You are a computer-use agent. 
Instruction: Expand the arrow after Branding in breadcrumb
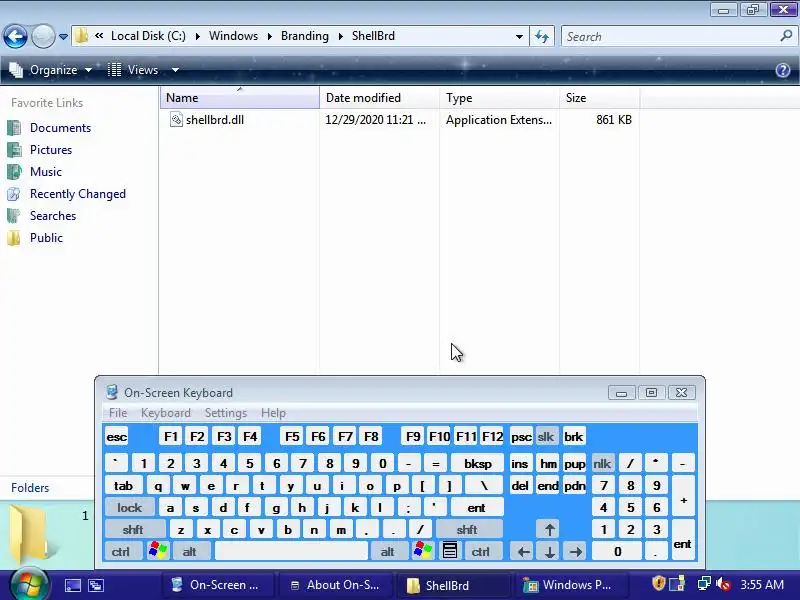tap(340, 36)
